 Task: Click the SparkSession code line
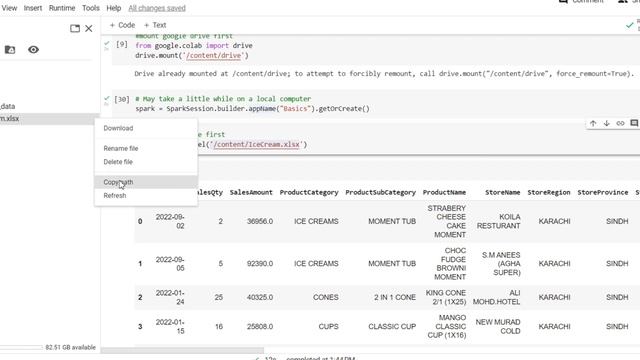click(252, 109)
